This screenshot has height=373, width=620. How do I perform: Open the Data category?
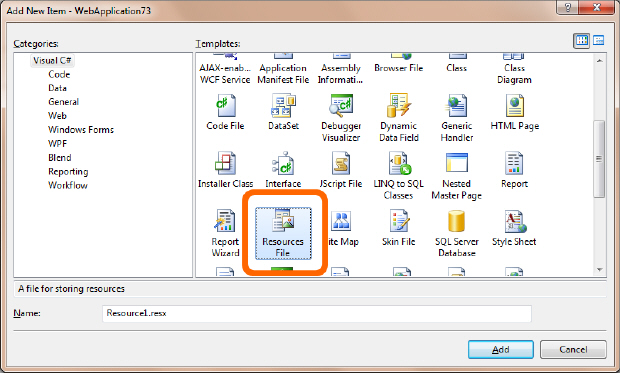(x=57, y=88)
